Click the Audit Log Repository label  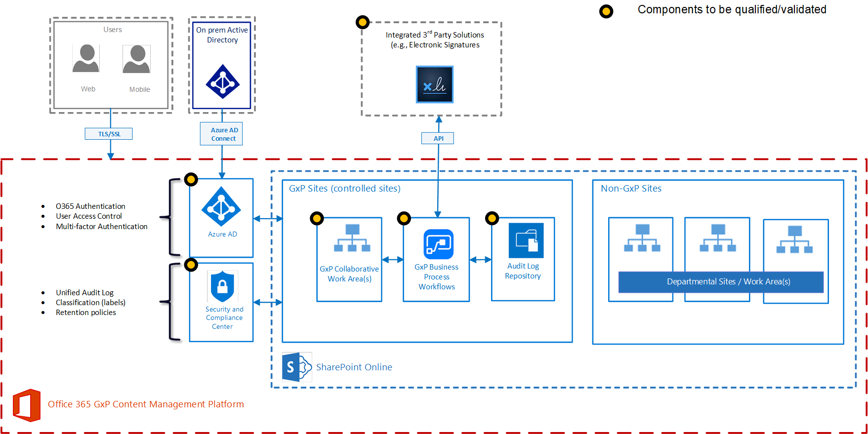point(523,271)
